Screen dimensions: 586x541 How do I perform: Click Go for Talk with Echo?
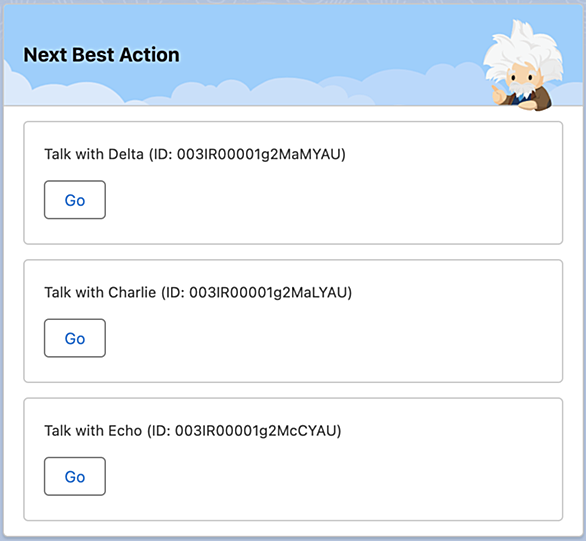point(75,476)
